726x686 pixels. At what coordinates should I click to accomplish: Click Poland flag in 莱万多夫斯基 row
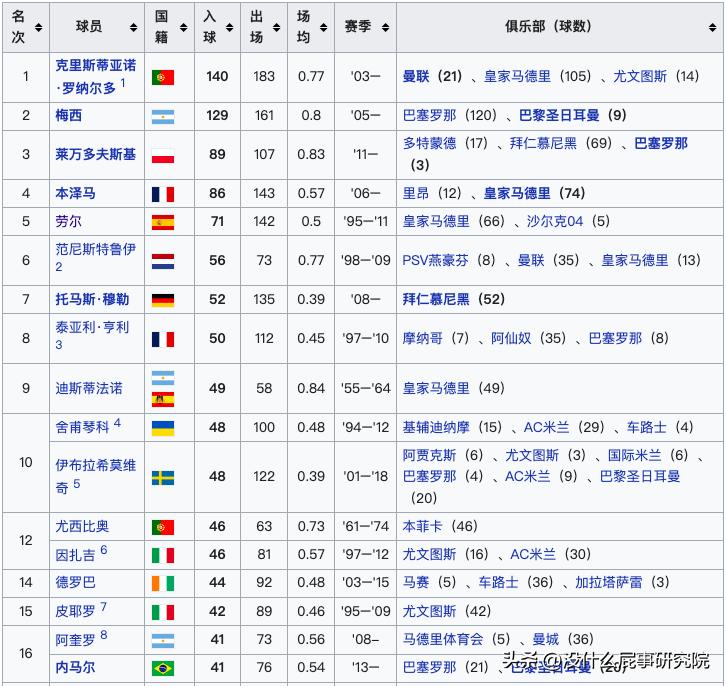click(x=163, y=156)
